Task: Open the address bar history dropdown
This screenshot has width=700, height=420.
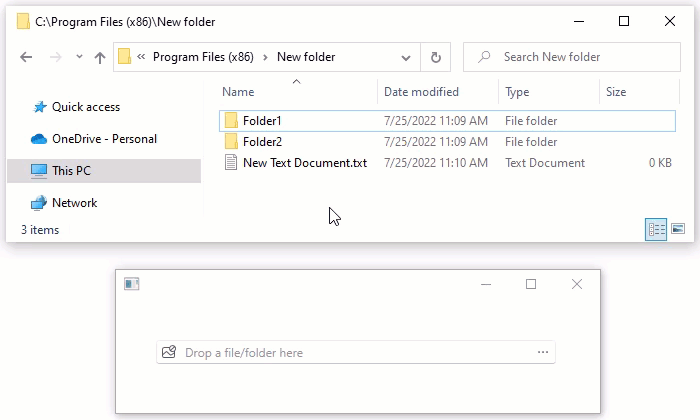Action: pos(406,58)
